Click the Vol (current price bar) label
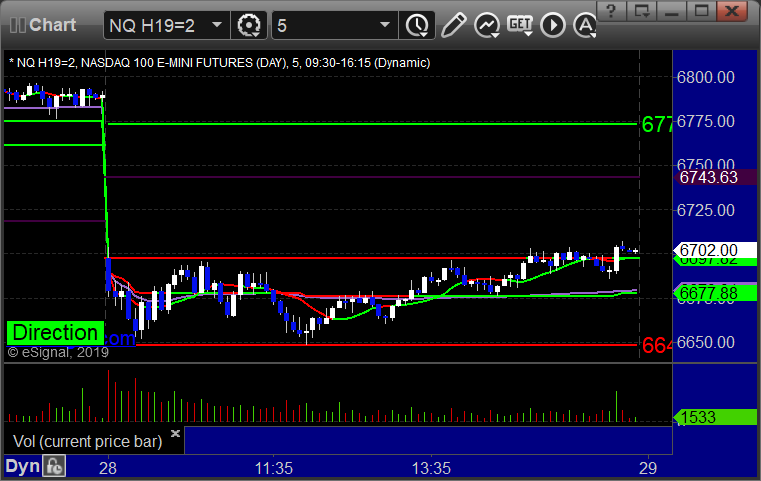The height and width of the screenshot is (481, 761). point(87,441)
